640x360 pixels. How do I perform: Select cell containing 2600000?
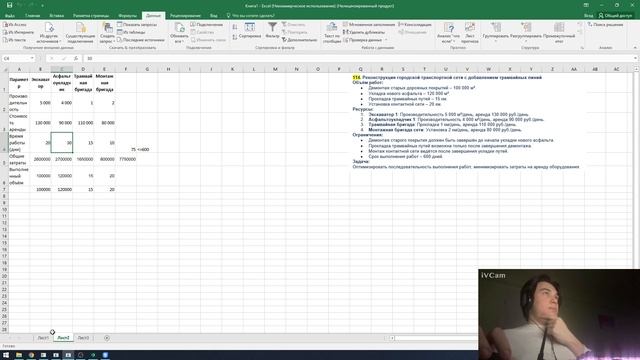(x=40, y=159)
